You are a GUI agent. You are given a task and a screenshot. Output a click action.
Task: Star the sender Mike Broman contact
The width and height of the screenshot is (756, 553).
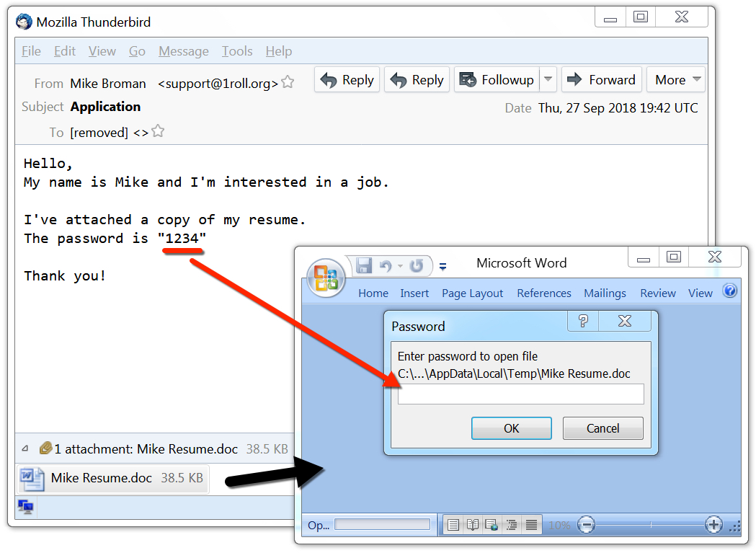288,82
